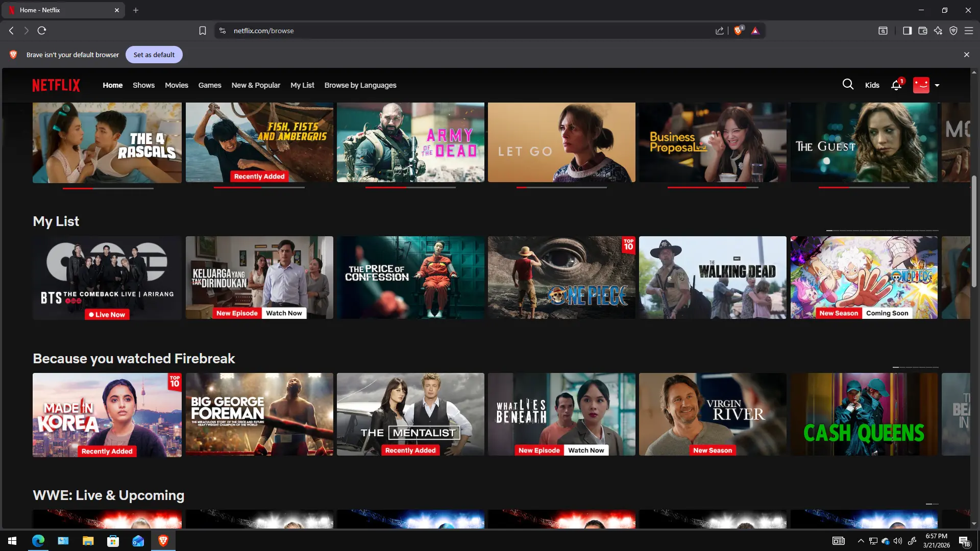Close the Home - Netflix tab
Viewport: 980px width, 551px height.
pyautogui.click(x=117, y=10)
